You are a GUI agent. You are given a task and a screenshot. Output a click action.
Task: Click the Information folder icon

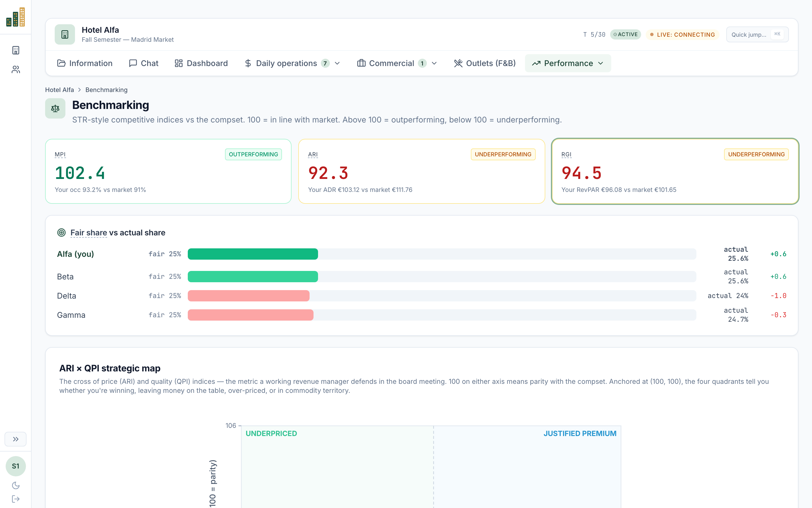pyautogui.click(x=61, y=63)
